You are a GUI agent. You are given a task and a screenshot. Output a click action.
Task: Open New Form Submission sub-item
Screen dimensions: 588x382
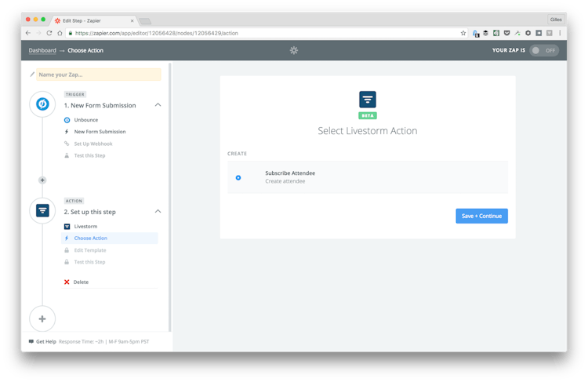[100, 132]
